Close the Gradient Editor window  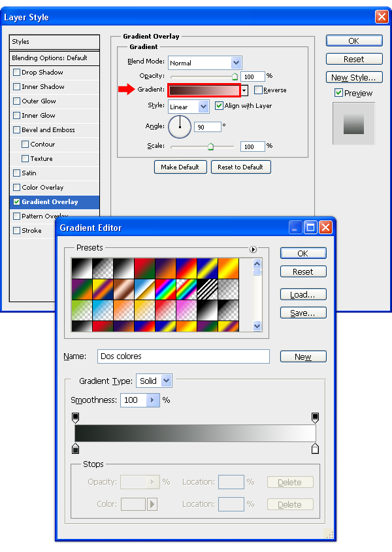coord(326,228)
